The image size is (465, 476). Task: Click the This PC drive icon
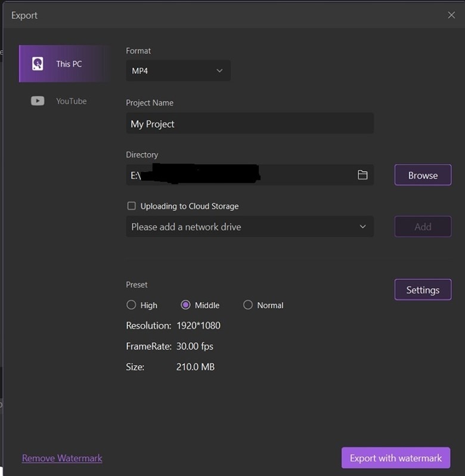pyautogui.click(x=38, y=64)
